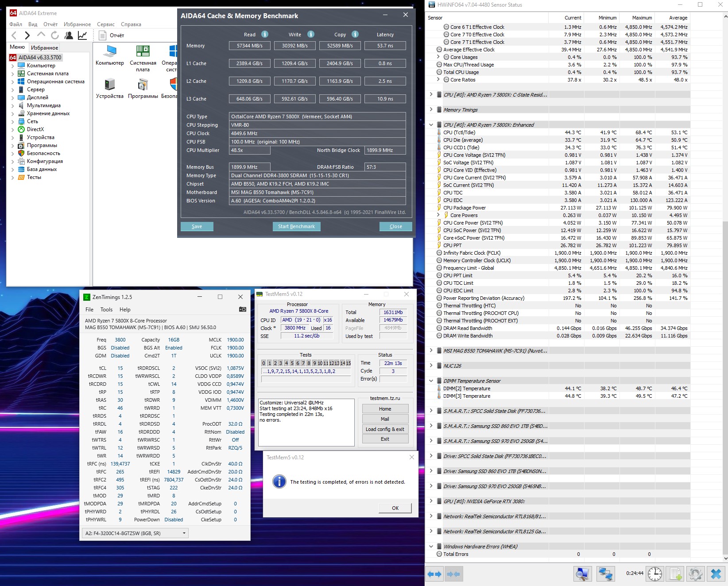This screenshot has height=586, width=728.
Task: Click the Отчёт report toolbar button
Action: coord(112,35)
